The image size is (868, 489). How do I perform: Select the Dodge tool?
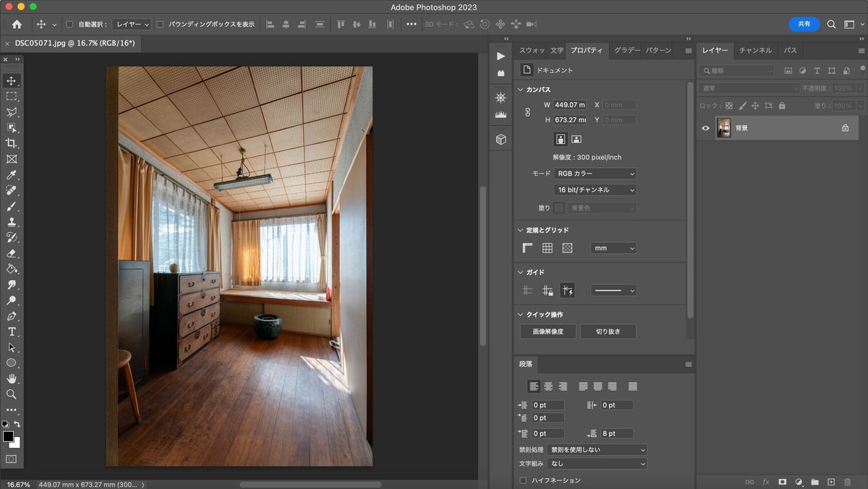(12, 300)
